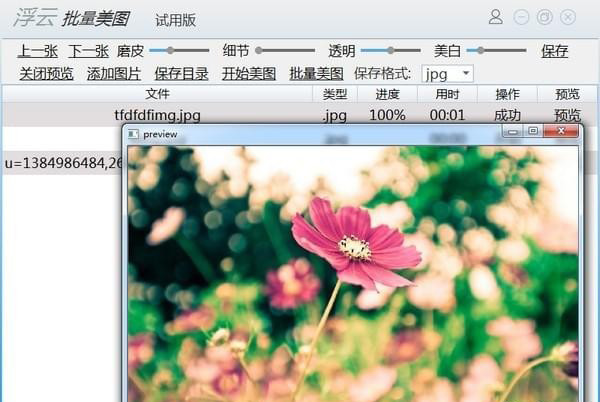This screenshot has width=600, height=402.
Task: Start beautifying with 开始美图
Action: click(x=249, y=73)
